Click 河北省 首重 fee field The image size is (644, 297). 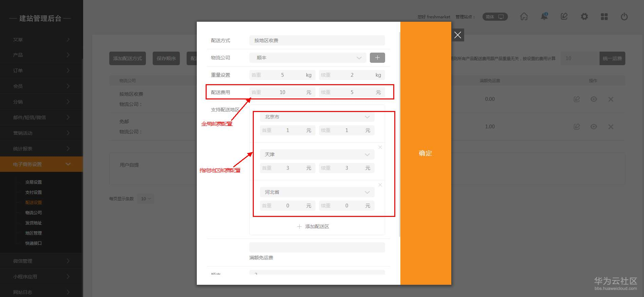(x=288, y=206)
